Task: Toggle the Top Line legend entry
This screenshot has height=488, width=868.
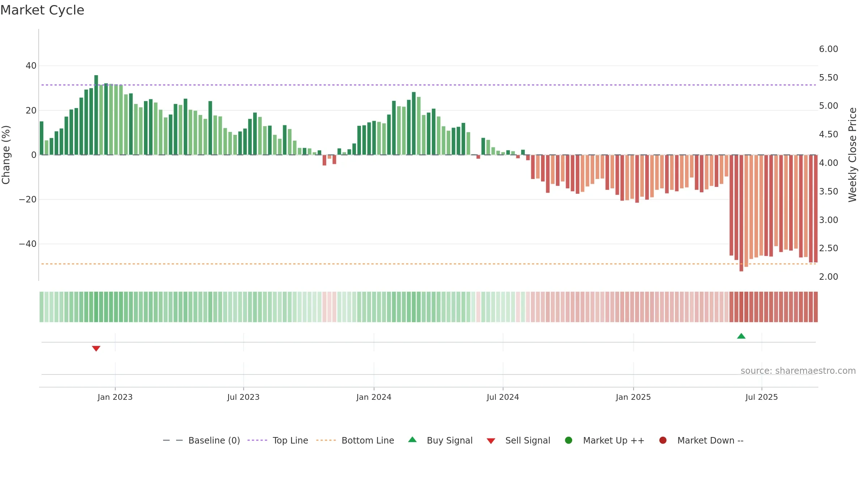Action: coord(278,440)
